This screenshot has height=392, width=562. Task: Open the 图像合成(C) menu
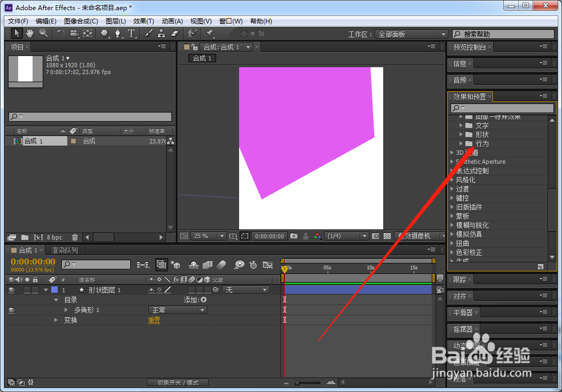click(x=81, y=21)
